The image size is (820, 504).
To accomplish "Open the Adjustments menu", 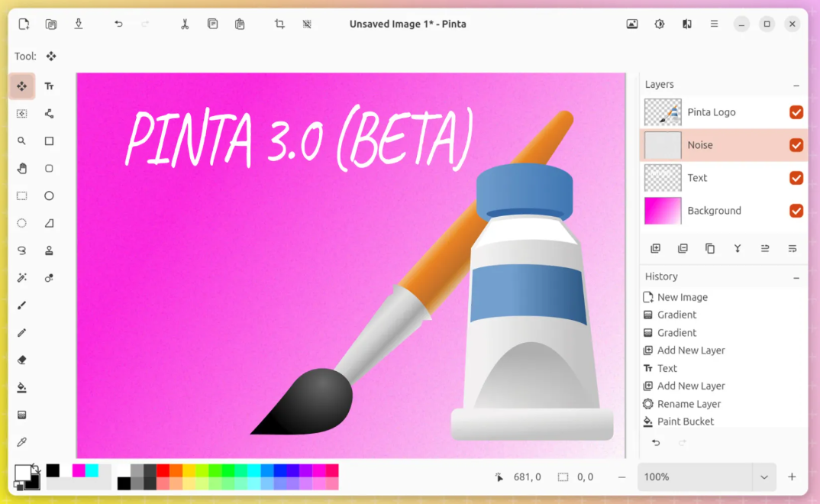I will 660,24.
